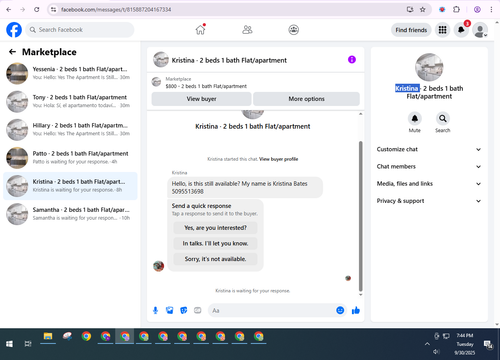
Task: Open the account profile menu
Action: click(x=480, y=30)
